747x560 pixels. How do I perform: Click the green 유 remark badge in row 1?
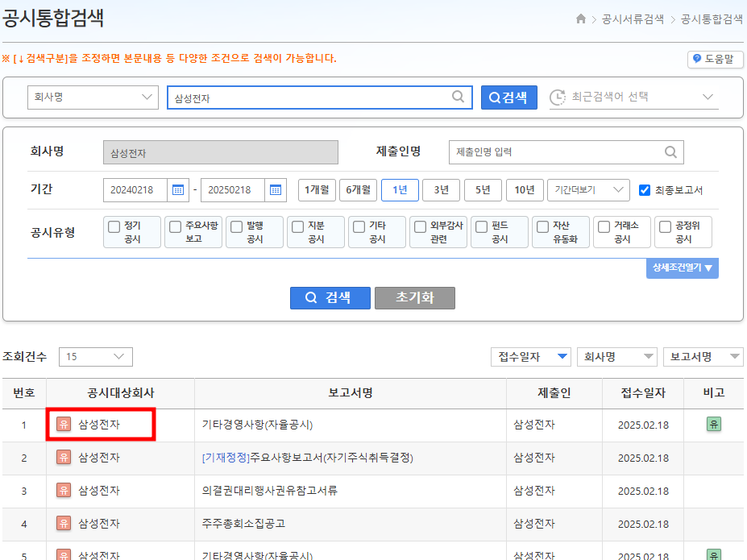714,424
